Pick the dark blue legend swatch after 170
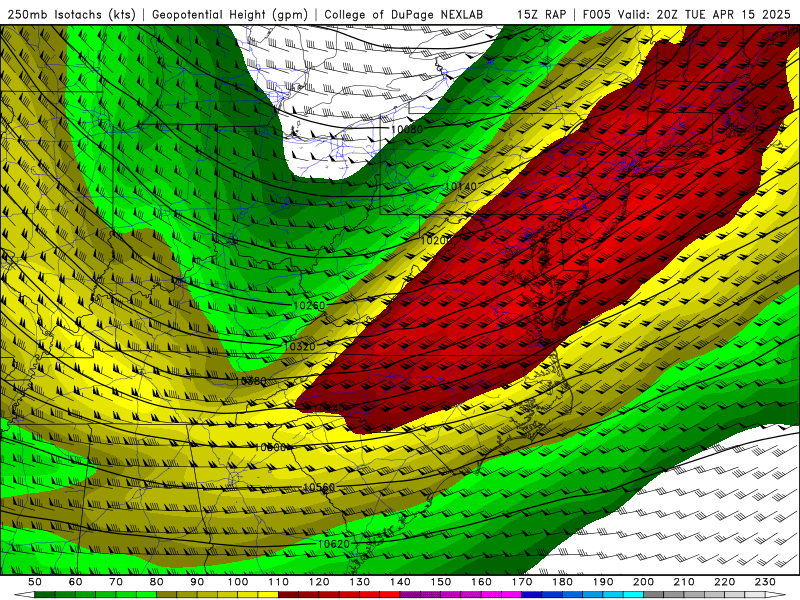This screenshot has height=600, width=800. (532, 595)
